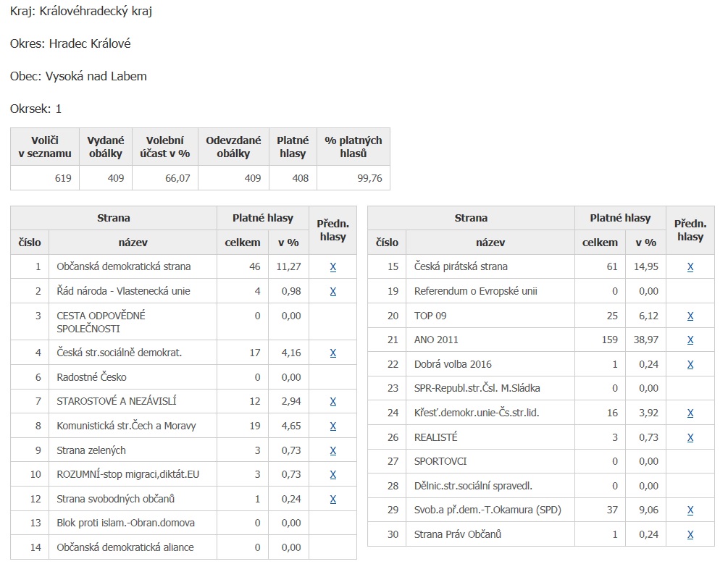Screen dimensions: 728x564
Task: Select the text 'Obec: Vysoká nad Labem'
Action: click(78, 76)
